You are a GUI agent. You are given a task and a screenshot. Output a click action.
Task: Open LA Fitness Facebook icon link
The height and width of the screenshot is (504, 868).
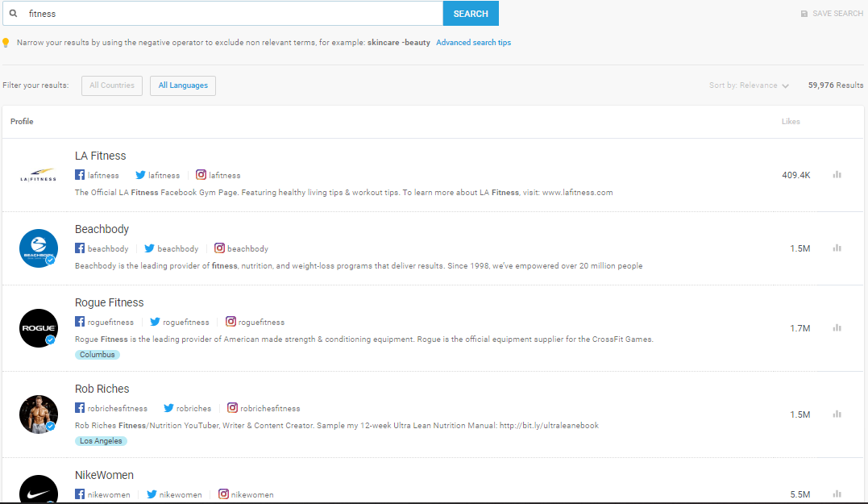click(x=80, y=174)
